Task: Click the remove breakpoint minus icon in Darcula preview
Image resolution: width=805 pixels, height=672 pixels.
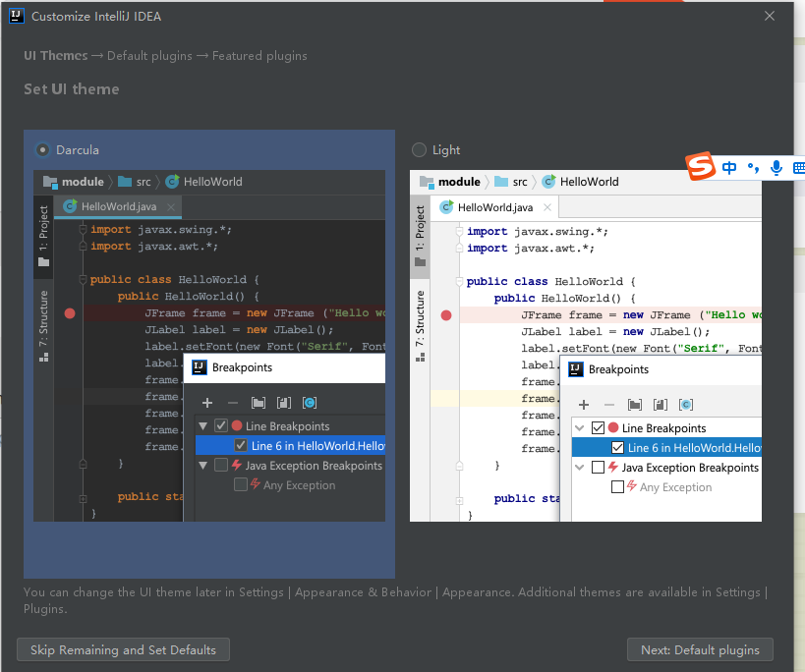Action: click(x=233, y=403)
